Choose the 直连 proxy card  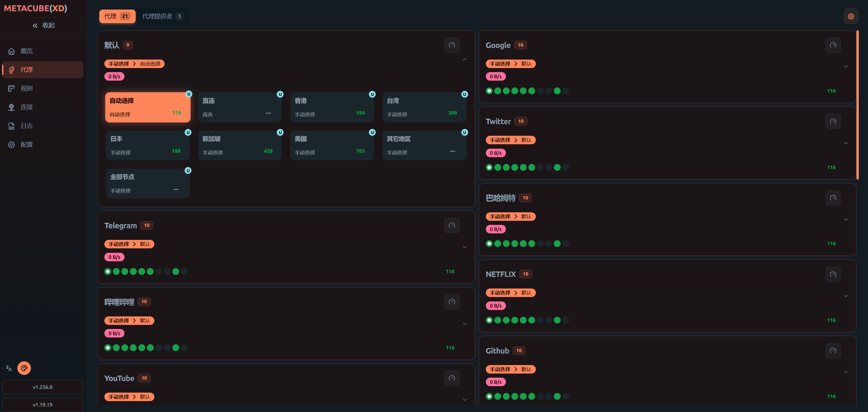click(x=240, y=107)
